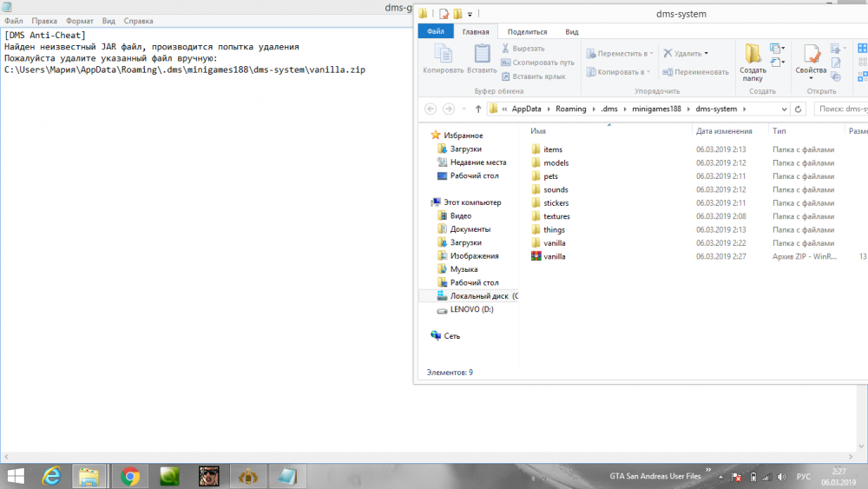Select the vanilla ZIP archive file

point(555,257)
